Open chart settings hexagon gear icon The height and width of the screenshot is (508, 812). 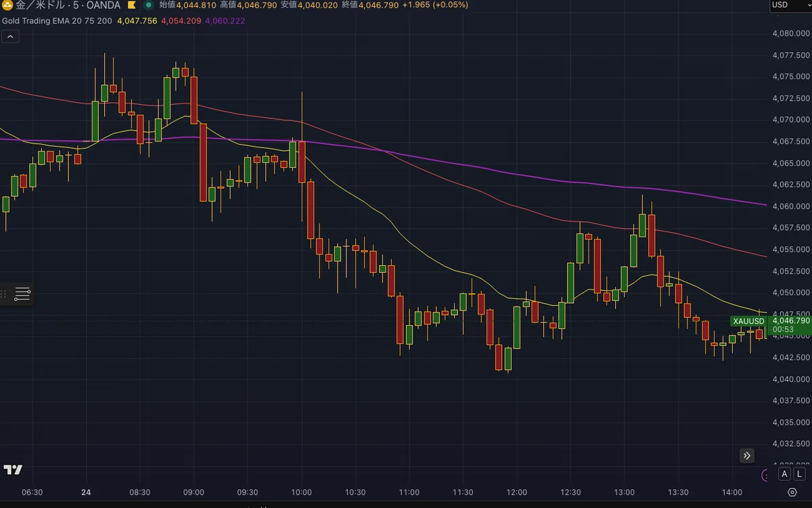tap(792, 492)
